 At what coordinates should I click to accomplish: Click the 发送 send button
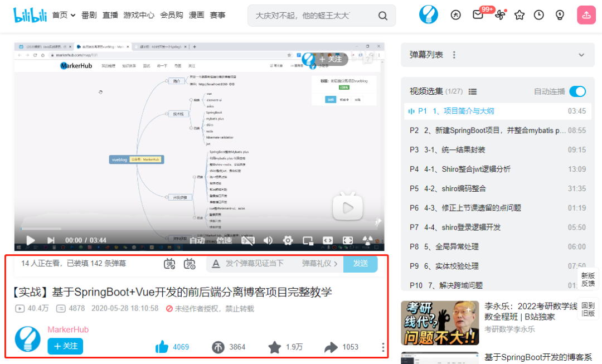pos(360,263)
